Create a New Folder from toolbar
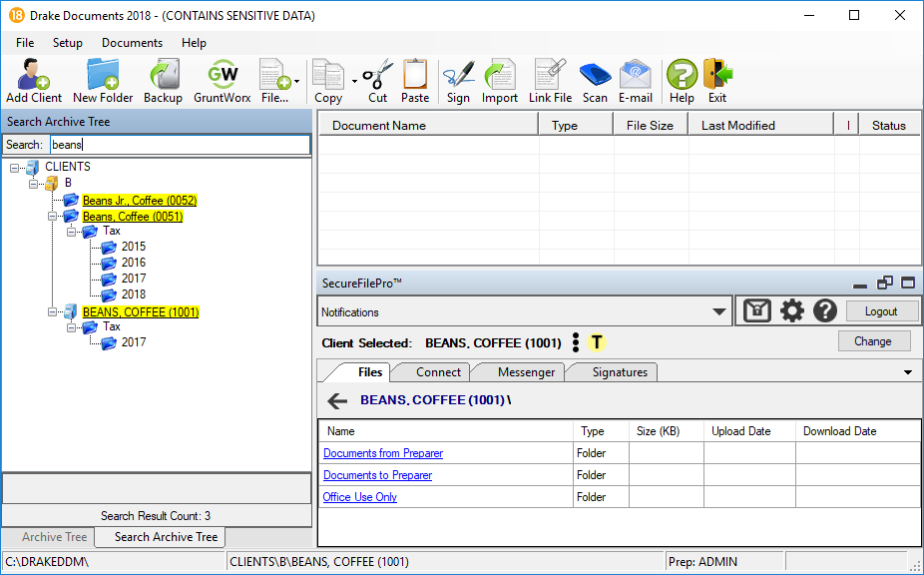The image size is (924, 575). (x=103, y=81)
